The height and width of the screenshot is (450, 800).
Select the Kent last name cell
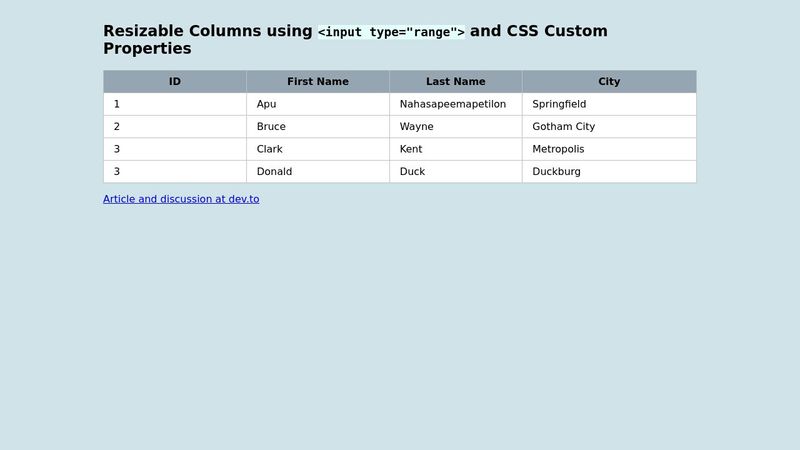(x=456, y=149)
